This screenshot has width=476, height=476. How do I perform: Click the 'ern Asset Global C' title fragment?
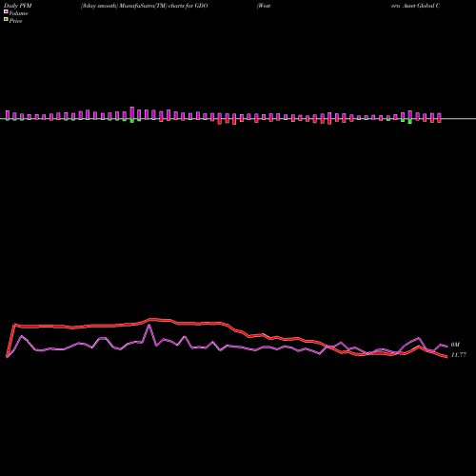tap(415, 6)
